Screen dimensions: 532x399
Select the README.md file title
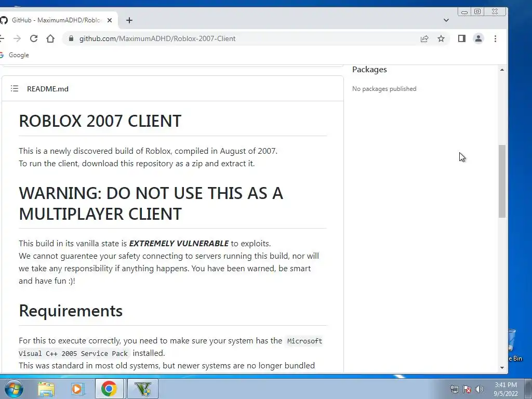[x=48, y=89]
